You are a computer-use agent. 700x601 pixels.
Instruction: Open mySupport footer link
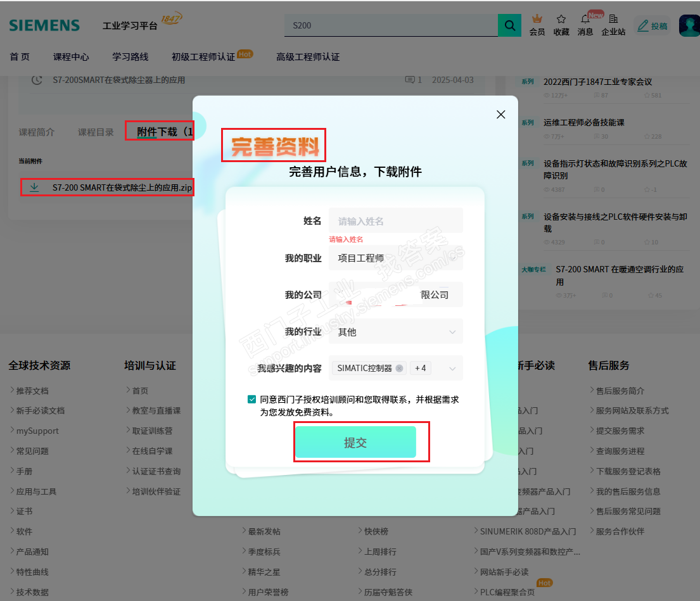[37, 431]
